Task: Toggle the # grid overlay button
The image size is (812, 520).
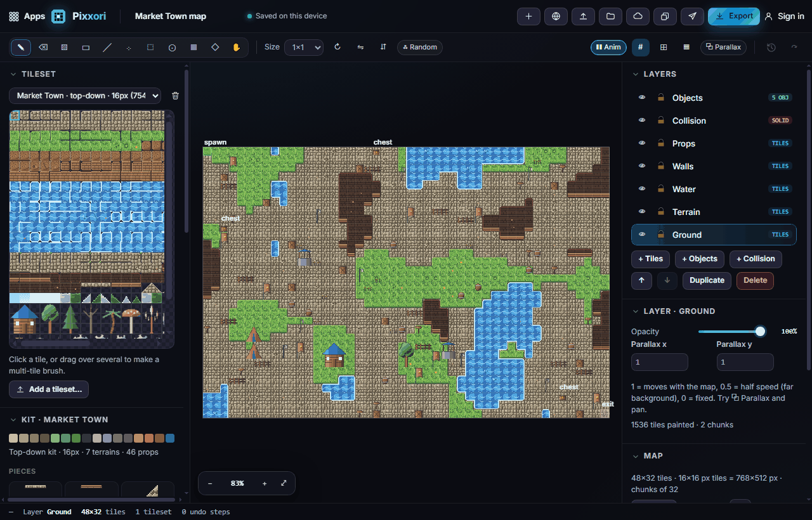Action: coord(641,47)
